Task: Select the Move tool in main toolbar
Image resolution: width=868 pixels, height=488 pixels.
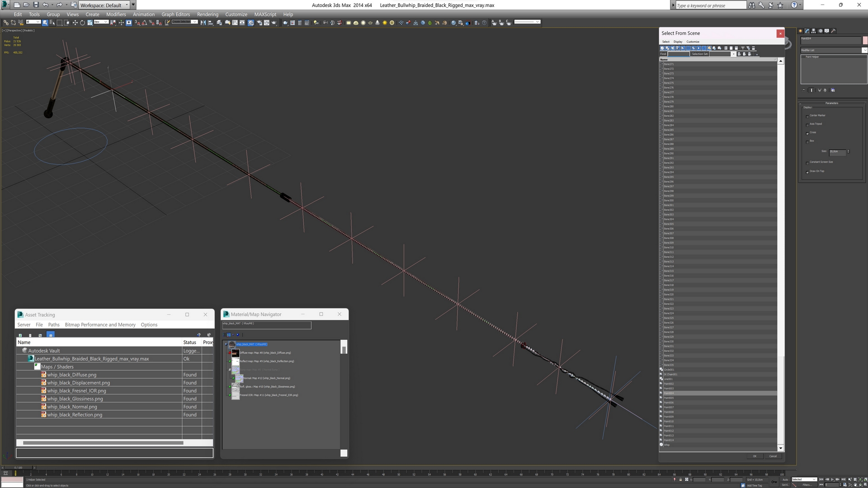Action: pyautogui.click(x=75, y=23)
